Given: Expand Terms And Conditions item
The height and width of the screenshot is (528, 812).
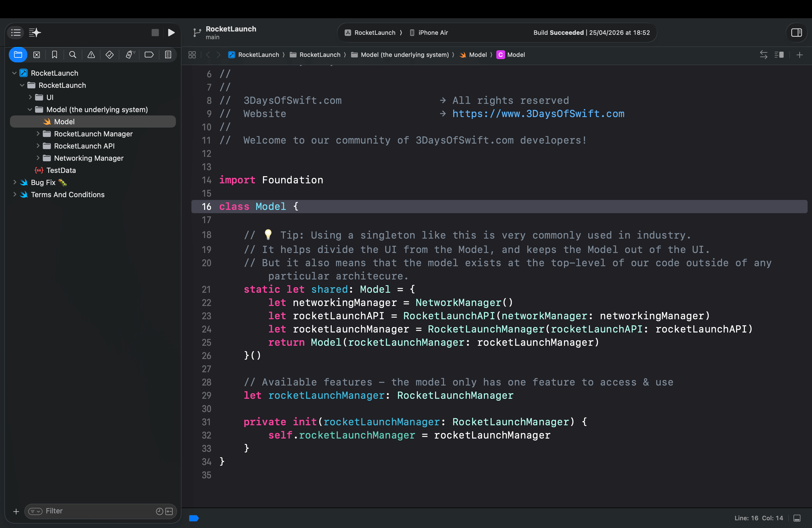Looking at the screenshot, I should click(14, 194).
